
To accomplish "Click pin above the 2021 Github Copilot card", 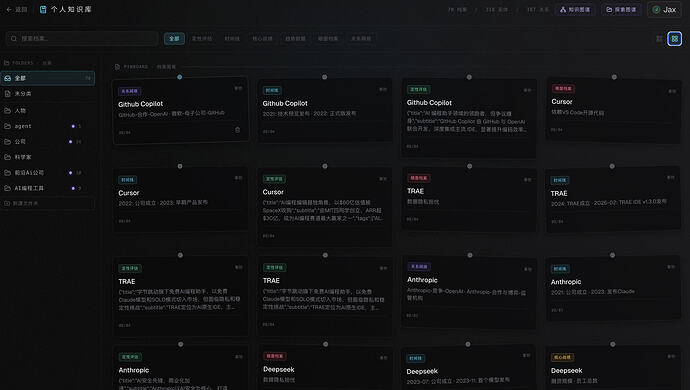I will point(324,77).
